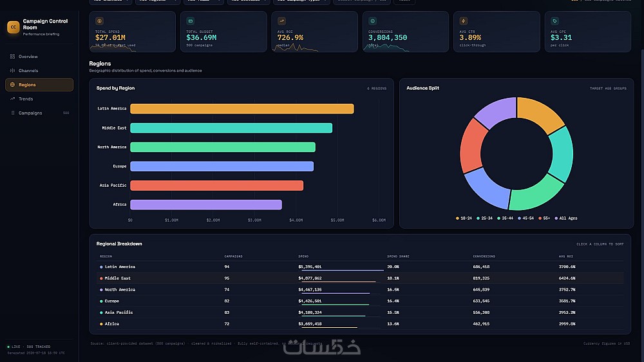Sort the table by the Avg ROI column
The height and width of the screenshot is (362, 644).
pos(565,256)
